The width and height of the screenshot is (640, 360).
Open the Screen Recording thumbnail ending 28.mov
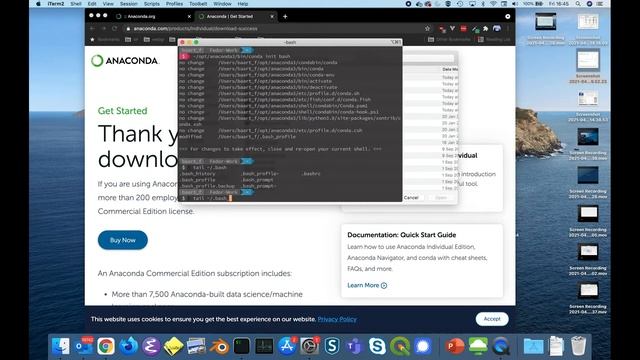coord(588,175)
